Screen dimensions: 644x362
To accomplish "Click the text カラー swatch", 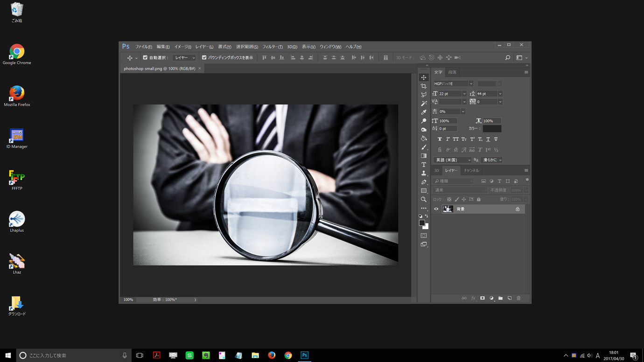I will [492, 129].
